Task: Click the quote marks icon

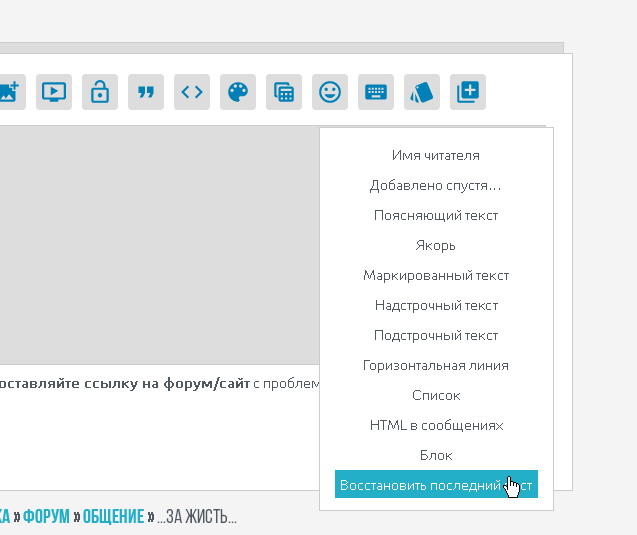Action: (x=146, y=92)
